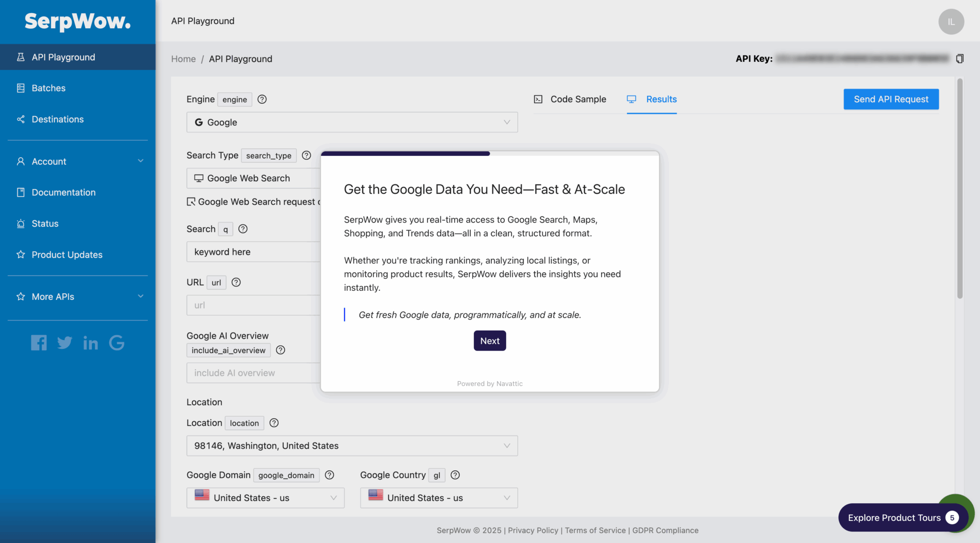The height and width of the screenshot is (543, 980).
Task: Switch to the Code Sample tab
Action: point(570,99)
